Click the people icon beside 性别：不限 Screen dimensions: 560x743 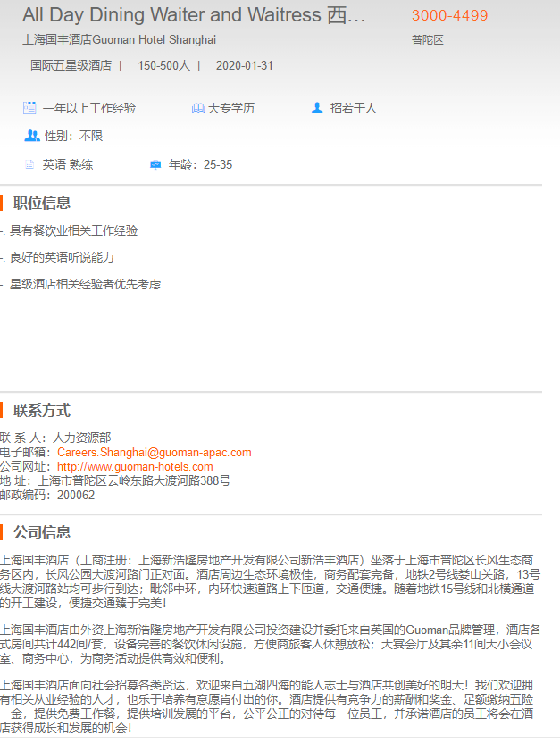(x=32, y=136)
